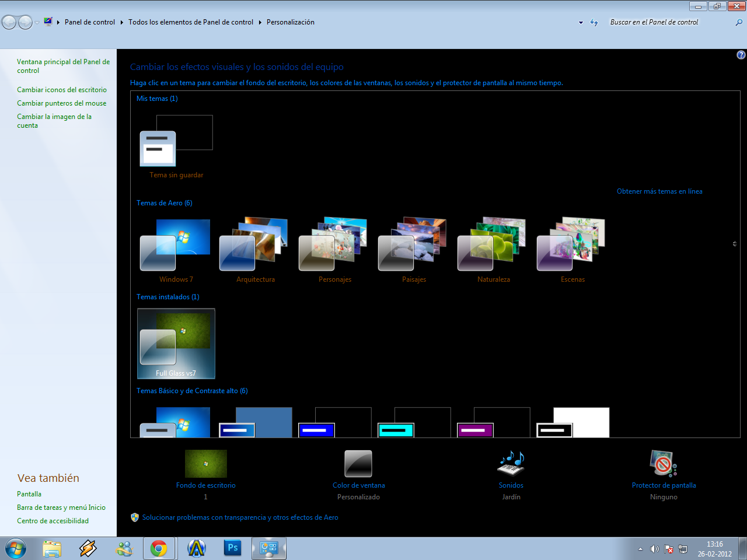
Task: Select the Escenas theme
Action: pos(573,250)
